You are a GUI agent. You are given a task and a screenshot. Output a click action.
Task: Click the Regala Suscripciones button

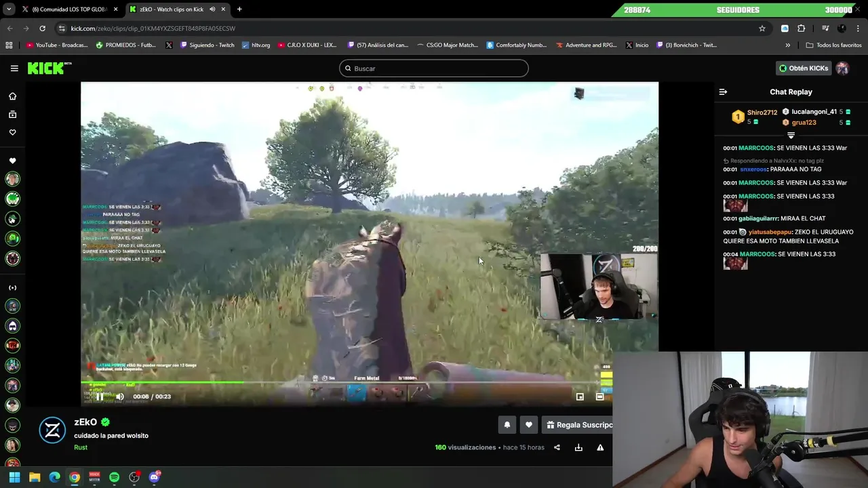[x=578, y=425]
